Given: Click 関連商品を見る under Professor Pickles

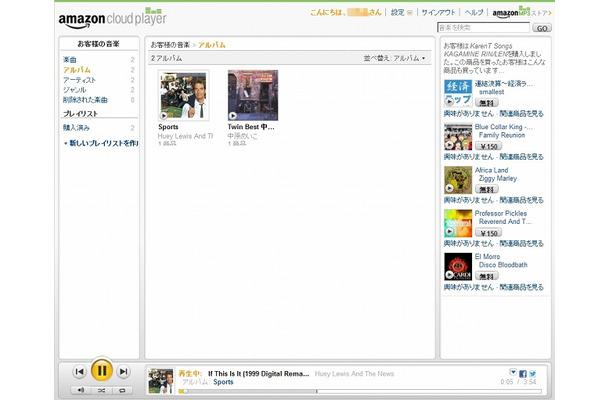Looking at the screenshot, I should pos(521,244).
